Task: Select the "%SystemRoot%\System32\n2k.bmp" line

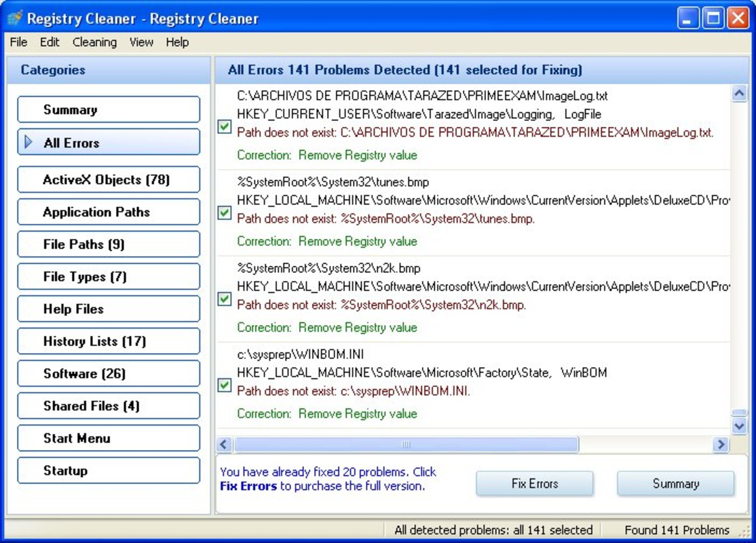Action: (328, 268)
